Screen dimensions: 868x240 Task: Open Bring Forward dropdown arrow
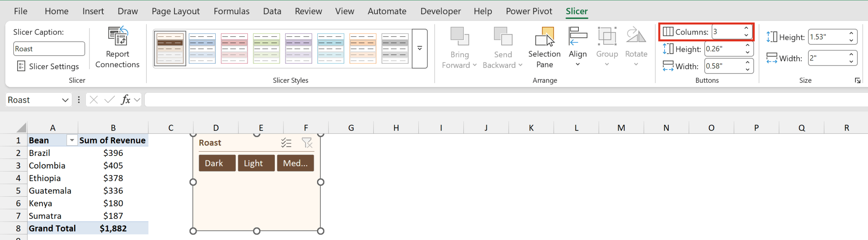[475, 65]
